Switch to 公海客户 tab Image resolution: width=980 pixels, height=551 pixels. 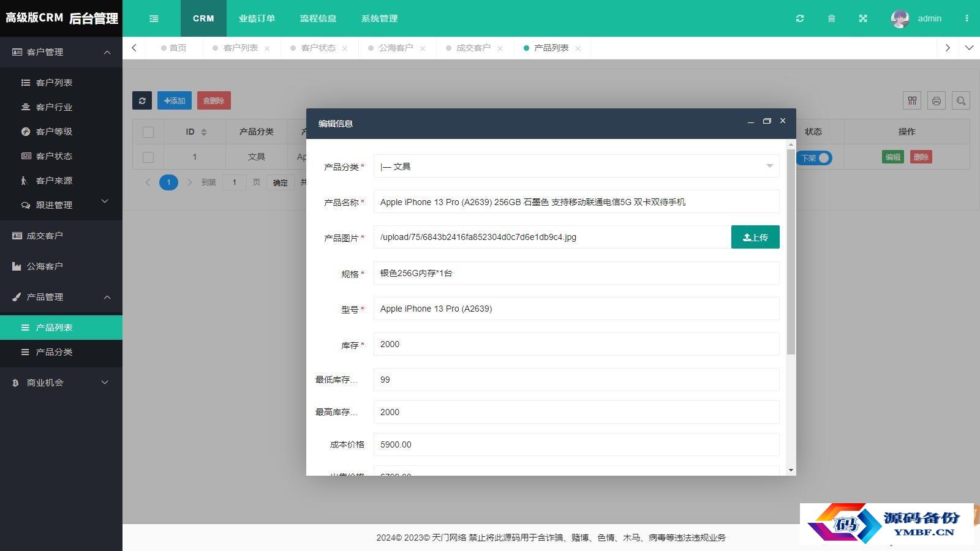click(396, 48)
